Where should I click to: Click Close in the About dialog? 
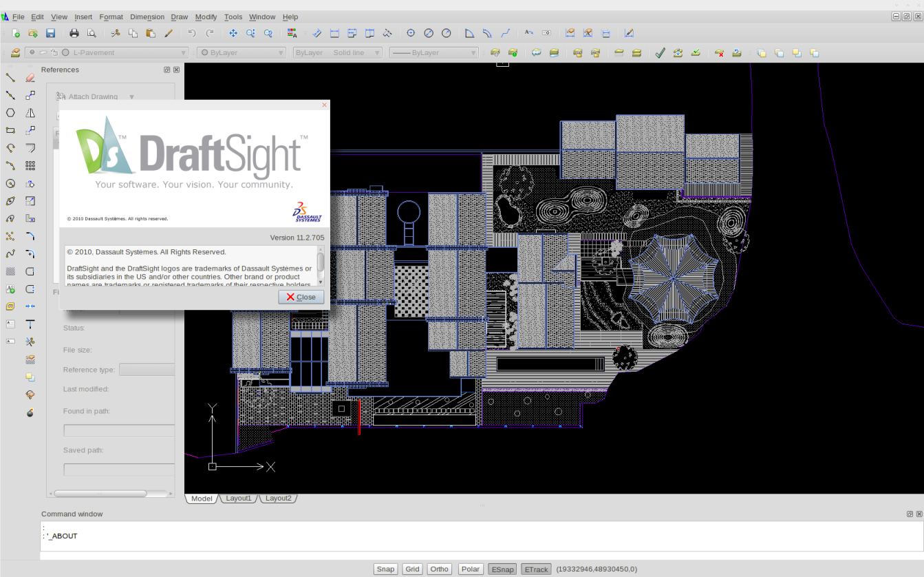pyautogui.click(x=301, y=297)
